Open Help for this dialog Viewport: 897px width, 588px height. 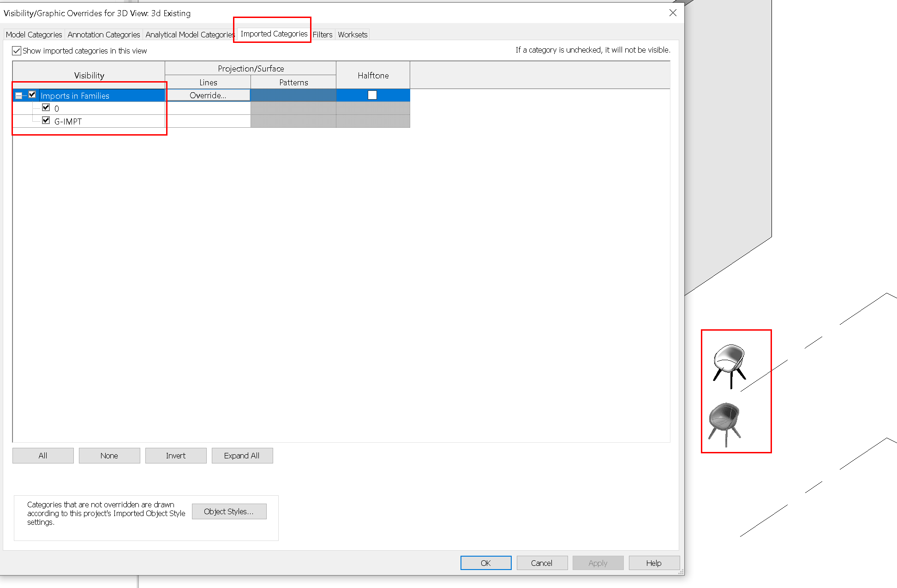click(x=654, y=563)
